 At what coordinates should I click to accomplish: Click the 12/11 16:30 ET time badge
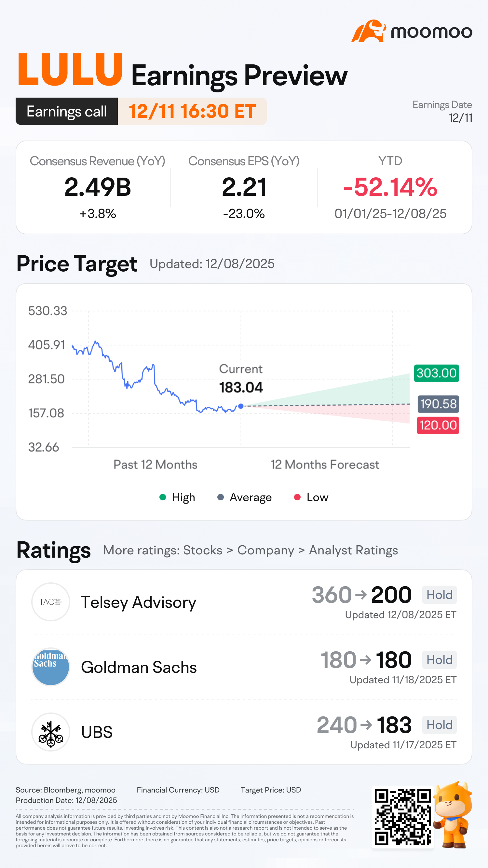[x=192, y=111]
